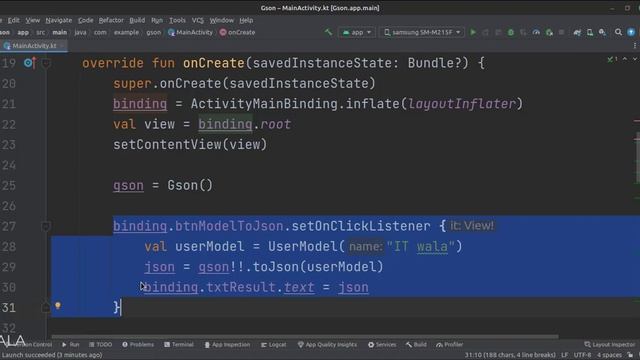Click the Profile app gauge icon
The width and height of the screenshot is (640, 360).
coord(536,32)
